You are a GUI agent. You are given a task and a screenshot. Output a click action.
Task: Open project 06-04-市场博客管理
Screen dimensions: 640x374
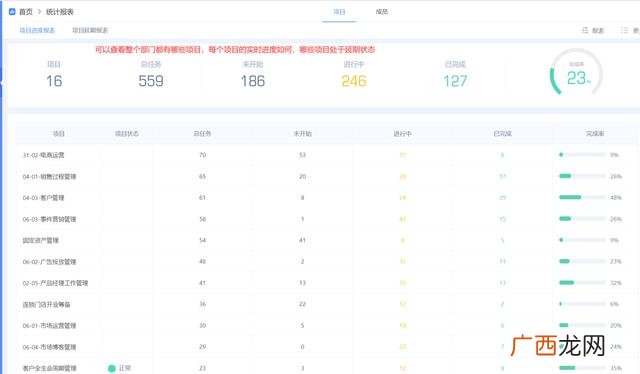[x=49, y=347]
